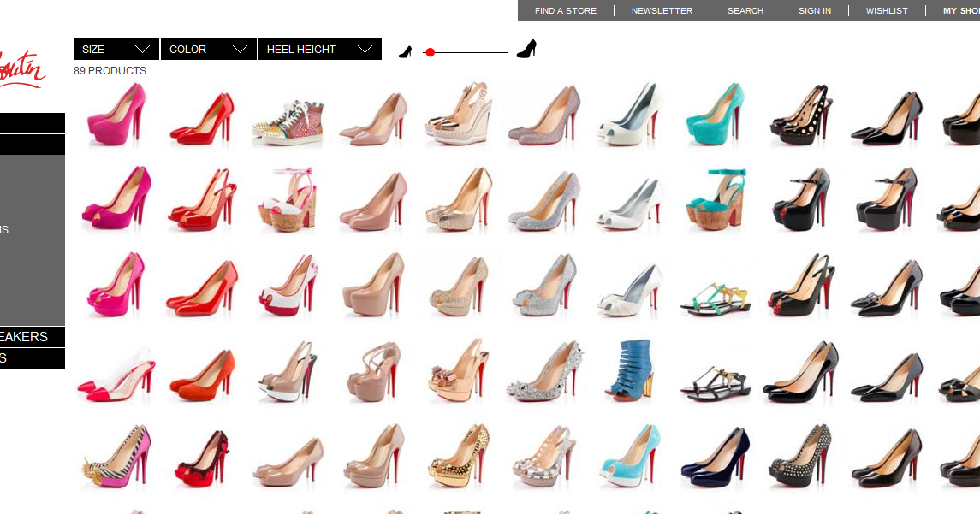
Task: Select the nude criss-cross strap platform
Action: (375, 372)
